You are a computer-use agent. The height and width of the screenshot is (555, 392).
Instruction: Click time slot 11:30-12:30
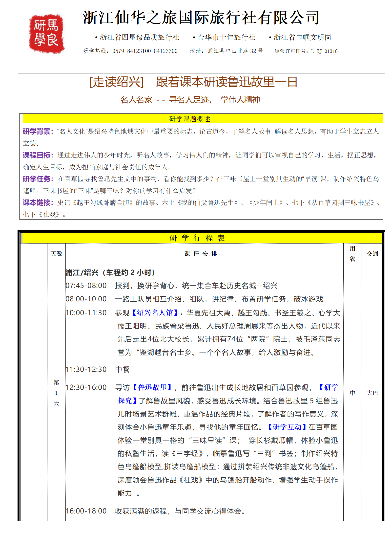pos(86,369)
